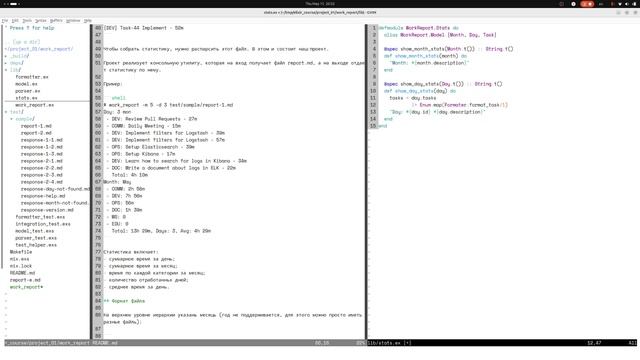Click the 'Формат файла' heading line

124,301
